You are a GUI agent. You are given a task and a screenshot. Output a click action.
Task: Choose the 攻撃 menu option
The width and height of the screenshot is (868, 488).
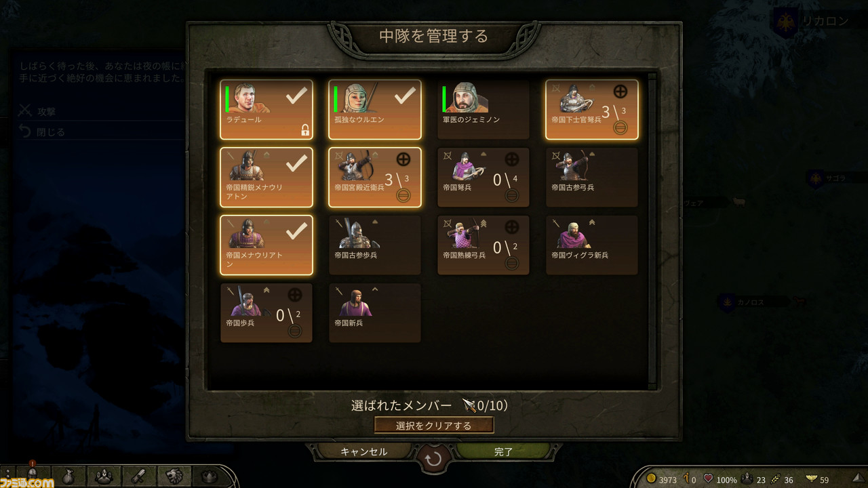click(47, 110)
